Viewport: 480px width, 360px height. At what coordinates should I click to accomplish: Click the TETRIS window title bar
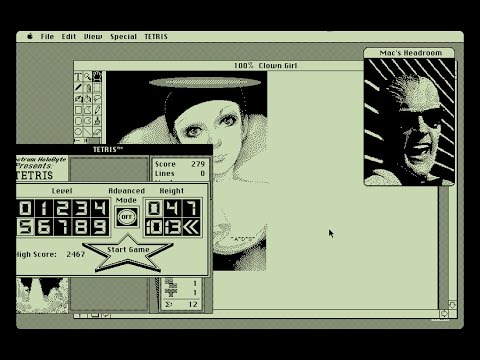pos(114,149)
